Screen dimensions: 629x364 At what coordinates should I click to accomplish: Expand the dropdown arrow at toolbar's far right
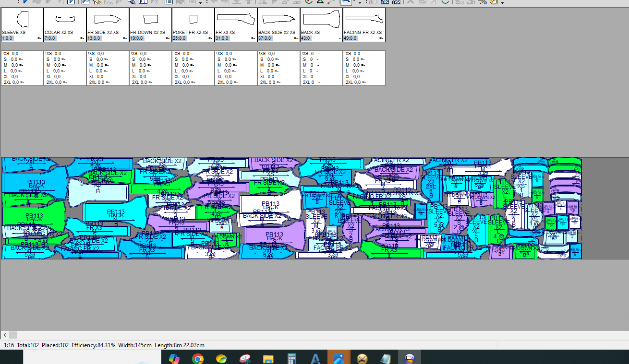pyautogui.click(x=502, y=2)
